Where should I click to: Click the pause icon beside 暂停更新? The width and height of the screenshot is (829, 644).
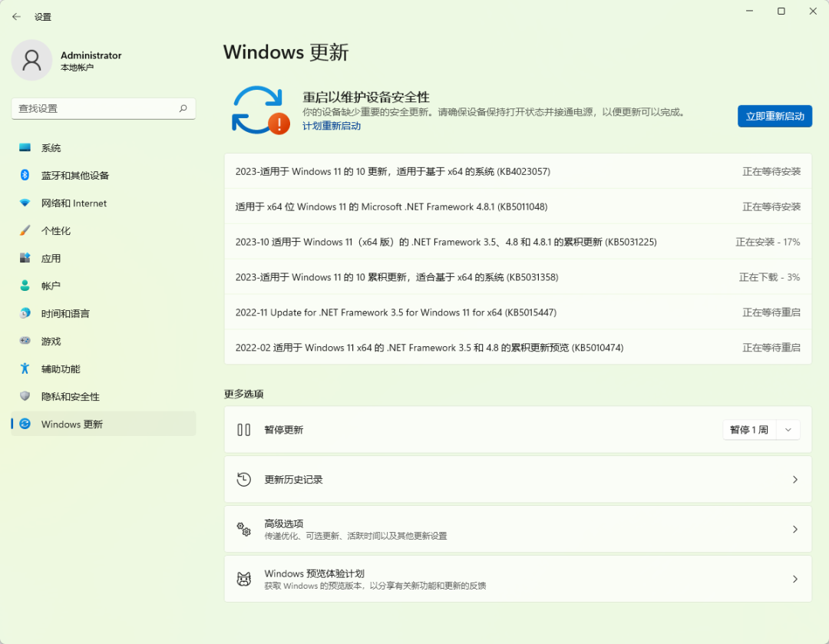point(244,430)
